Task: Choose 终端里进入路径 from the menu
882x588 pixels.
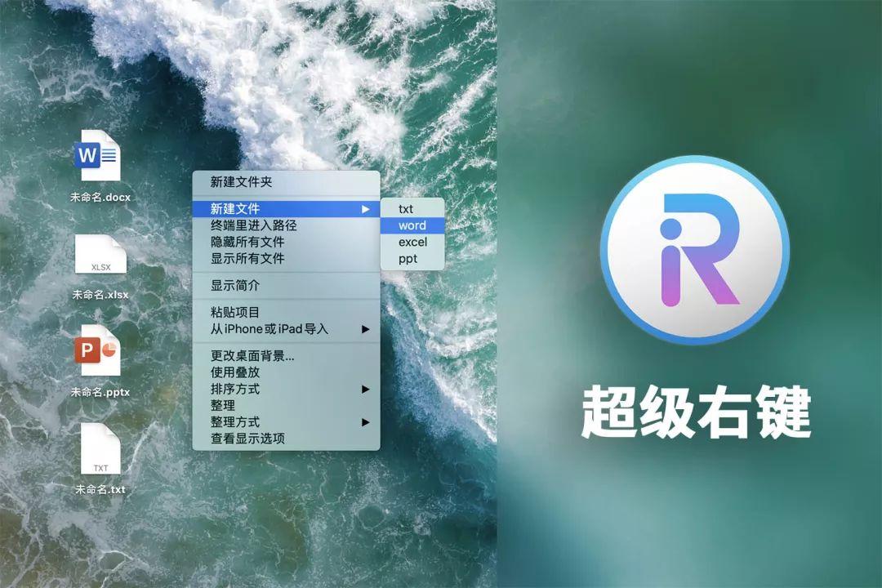Action: click(245, 225)
